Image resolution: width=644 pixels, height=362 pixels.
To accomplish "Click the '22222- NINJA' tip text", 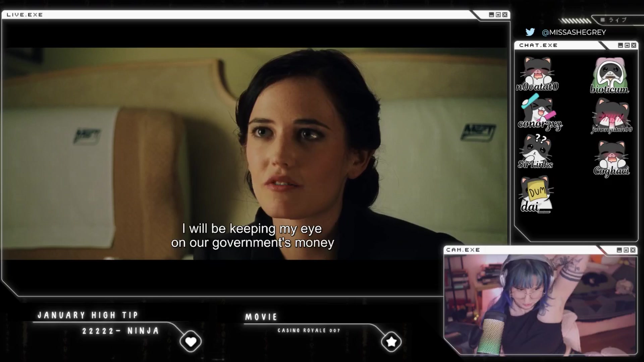I will pos(121,331).
